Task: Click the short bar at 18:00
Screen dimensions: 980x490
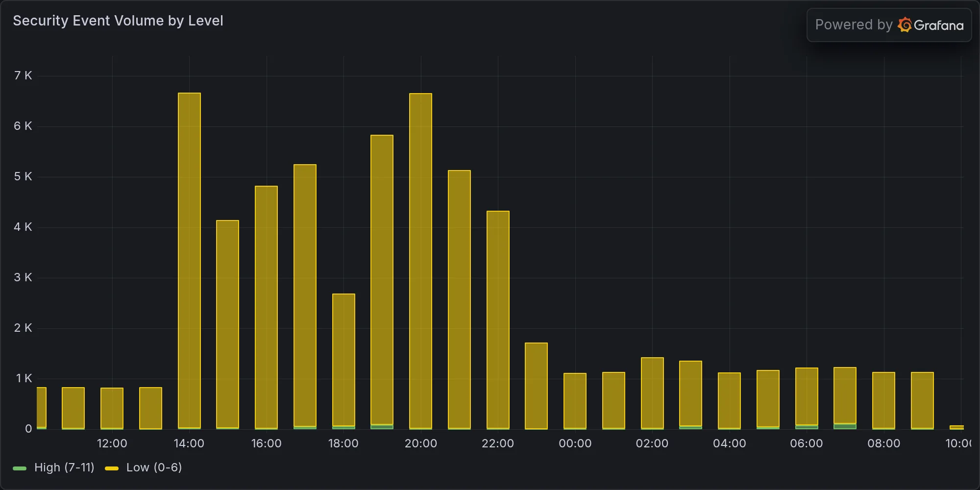Action: pos(343,362)
